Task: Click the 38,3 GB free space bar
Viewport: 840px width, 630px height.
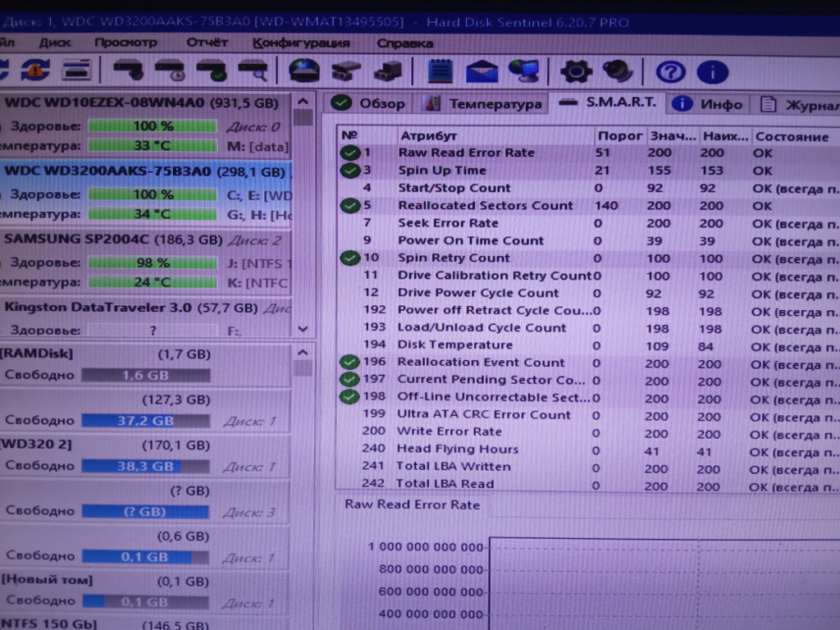Action: (145, 467)
